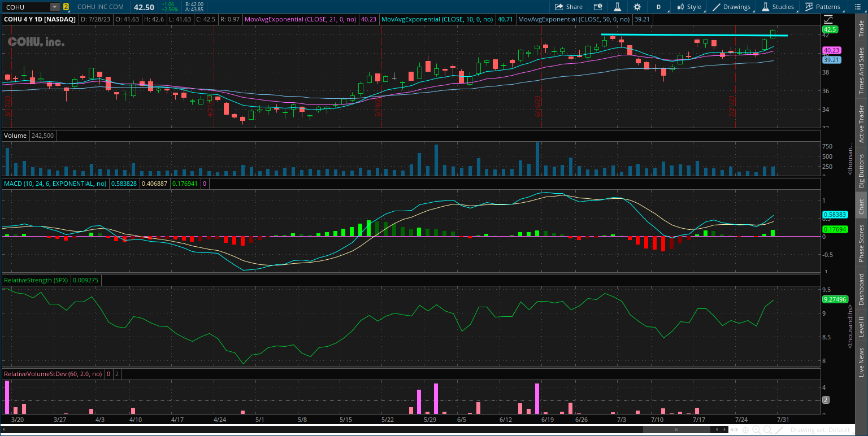The image size is (868, 436).
Task: Click the RelativeStrength (SPX) study label
Action: click(36, 280)
